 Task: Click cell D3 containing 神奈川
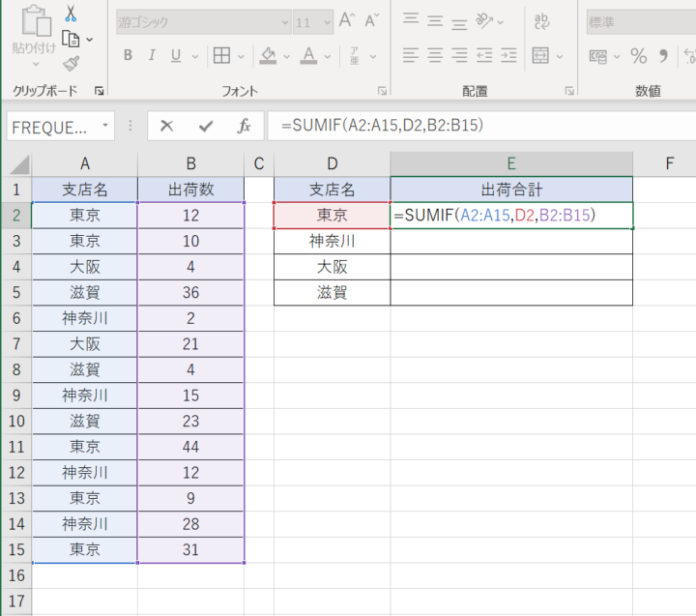click(x=332, y=241)
